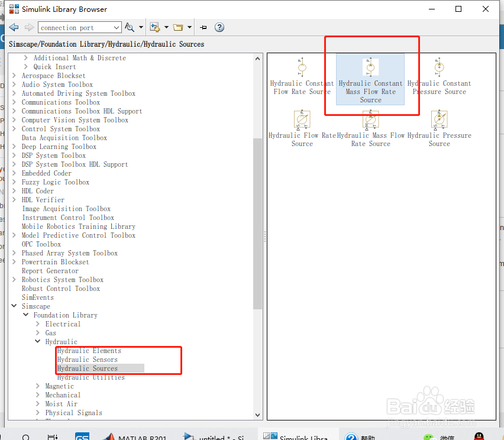Select Powertrain Blockset library
Screen dimensions: 504x440
point(55,262)
